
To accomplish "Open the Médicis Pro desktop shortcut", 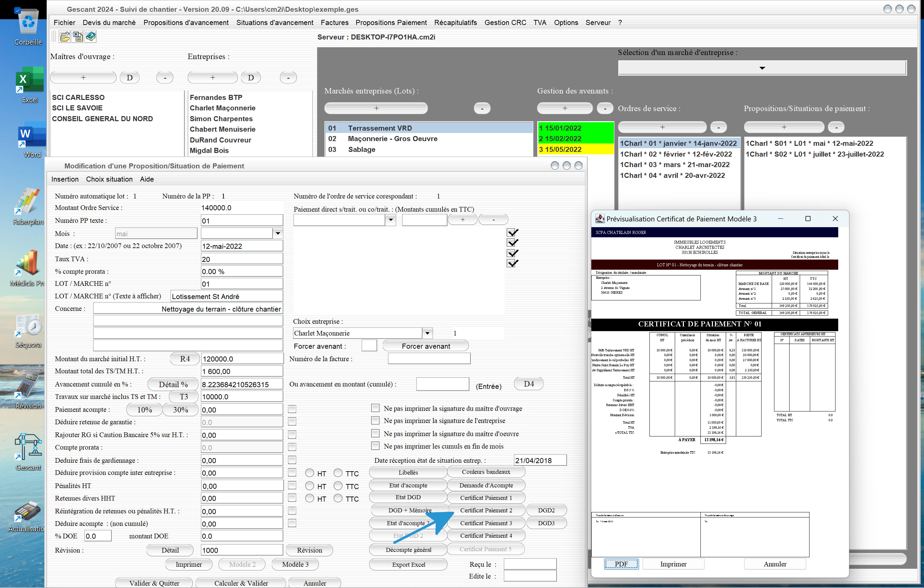I will point(28,268).
